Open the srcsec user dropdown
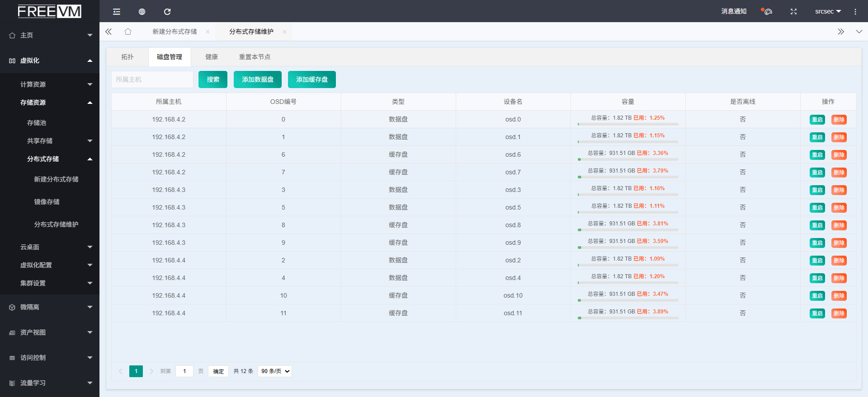 click(827, 12)
